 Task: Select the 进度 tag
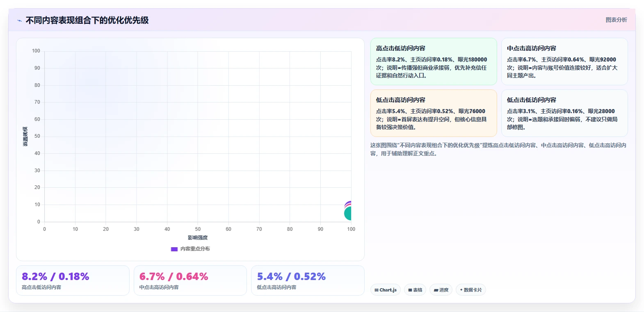coord(441,290)
